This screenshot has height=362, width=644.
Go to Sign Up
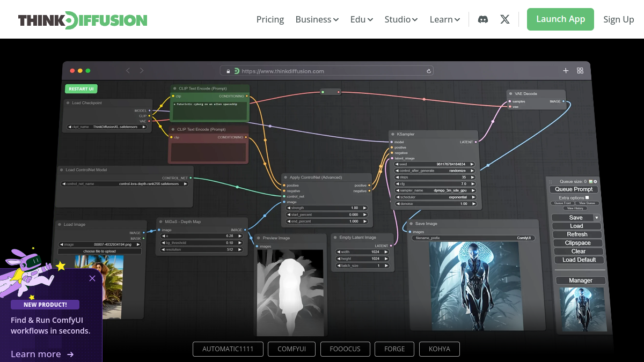(x=619, y=19)
